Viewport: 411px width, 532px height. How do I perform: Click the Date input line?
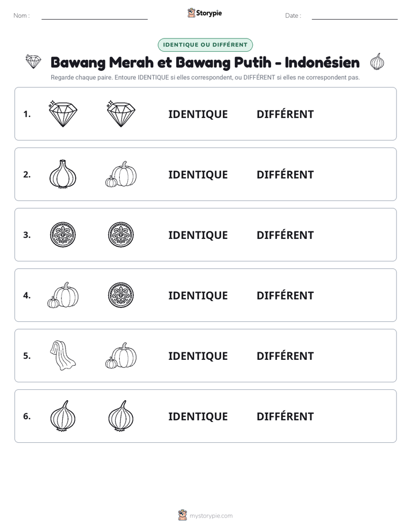coord(355,16)
